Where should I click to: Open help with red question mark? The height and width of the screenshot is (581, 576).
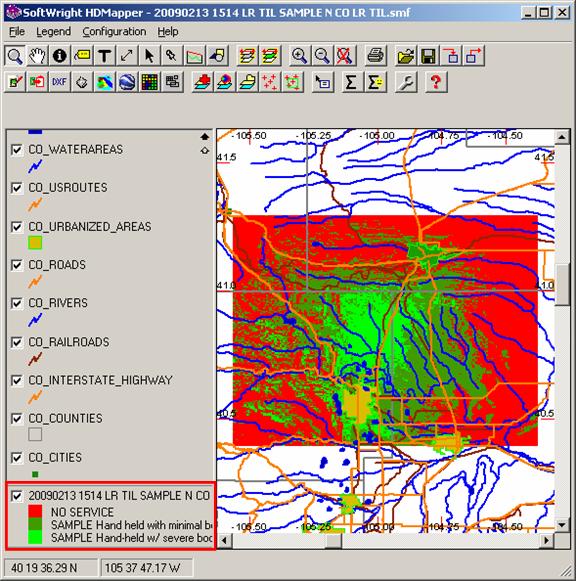436,82
